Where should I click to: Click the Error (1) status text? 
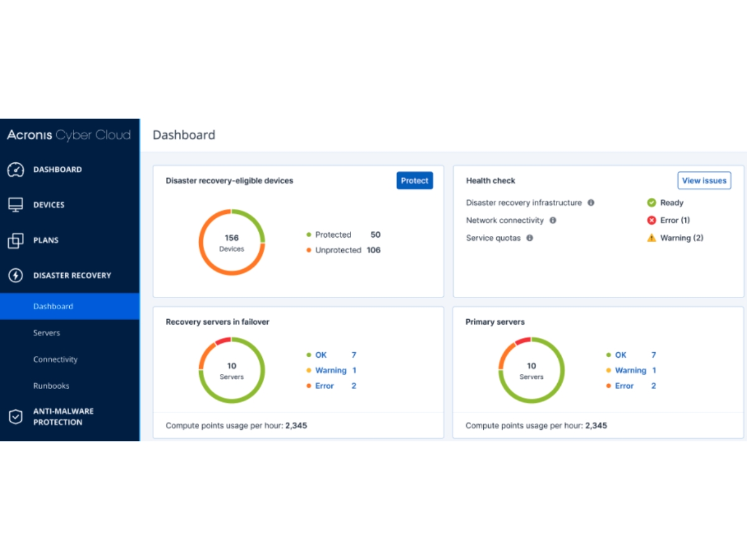coord(675,220)
